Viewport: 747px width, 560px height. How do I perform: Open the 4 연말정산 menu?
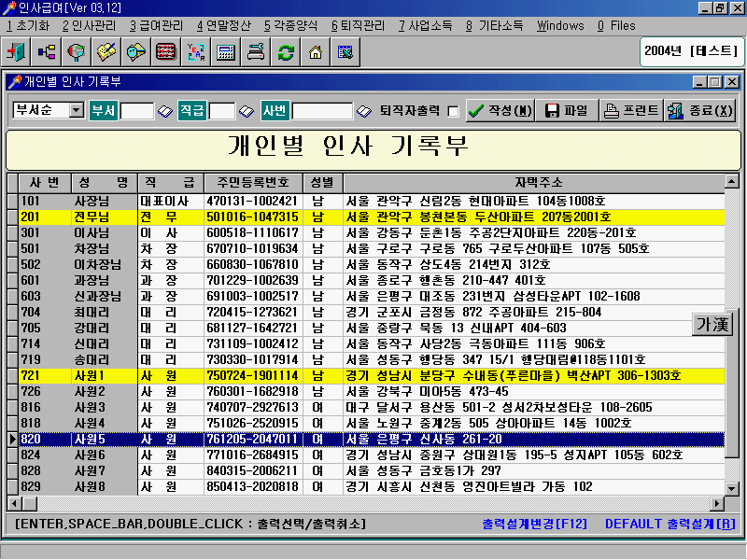click(223, 25)
